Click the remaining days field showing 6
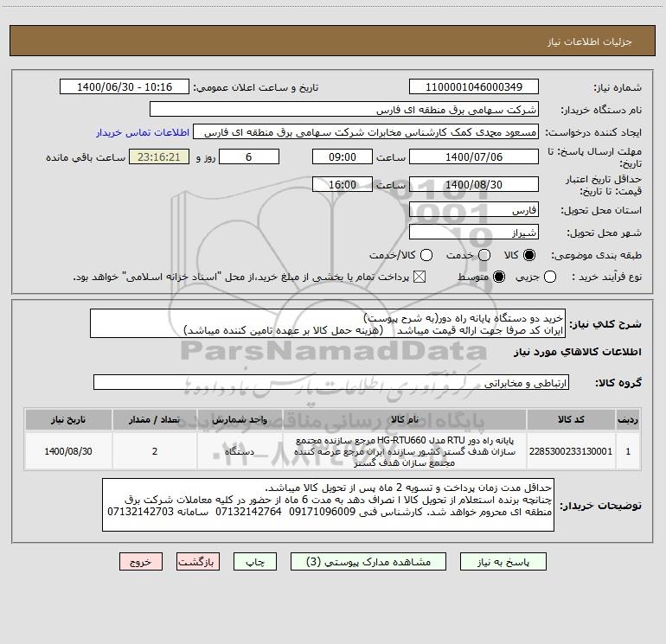Image resolution: width=666 pixels, height=644 pixels. point(249,156)
